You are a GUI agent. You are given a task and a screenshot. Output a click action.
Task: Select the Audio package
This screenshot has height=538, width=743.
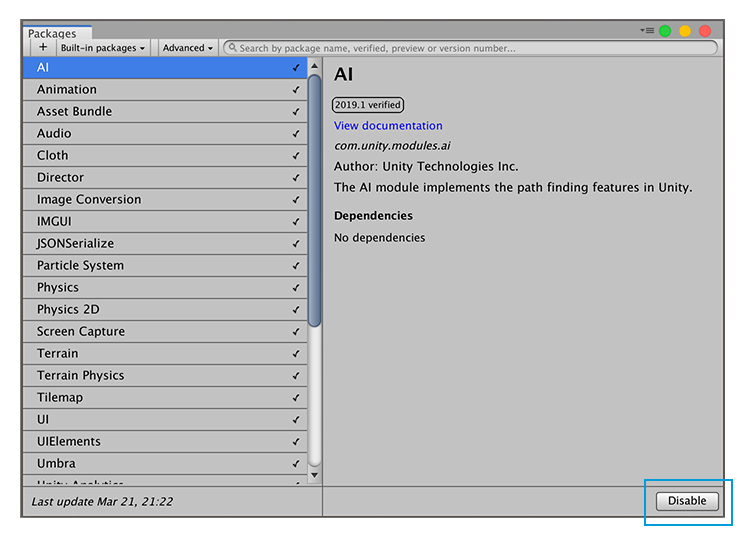click(165, 134)
